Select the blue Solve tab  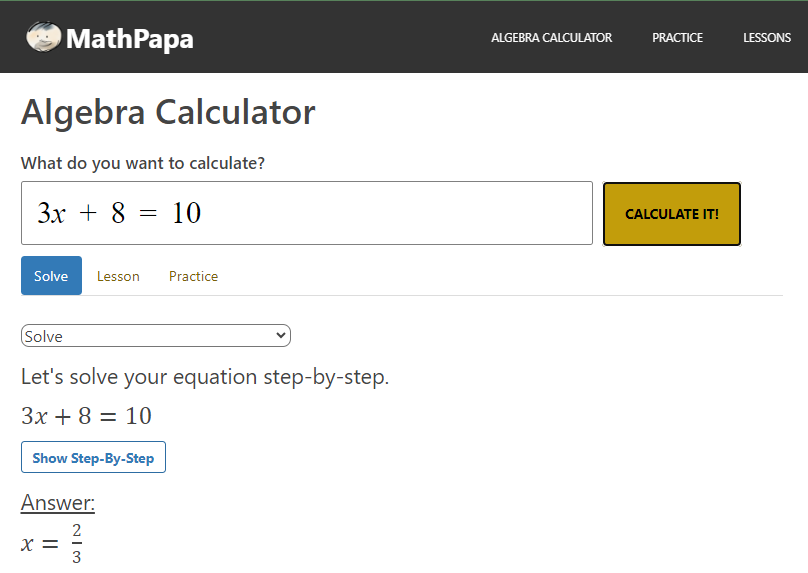click(51, 276)
